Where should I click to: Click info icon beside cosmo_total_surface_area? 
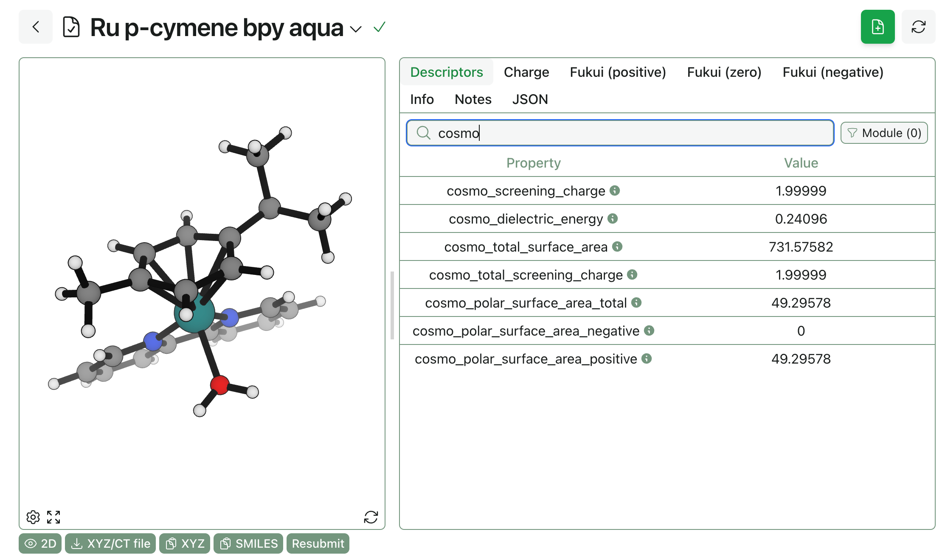coord(617,246)
